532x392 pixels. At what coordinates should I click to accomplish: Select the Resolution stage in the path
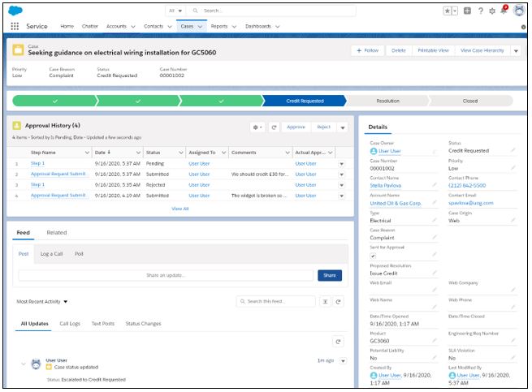pyautogui.click(x=387, y=101)
